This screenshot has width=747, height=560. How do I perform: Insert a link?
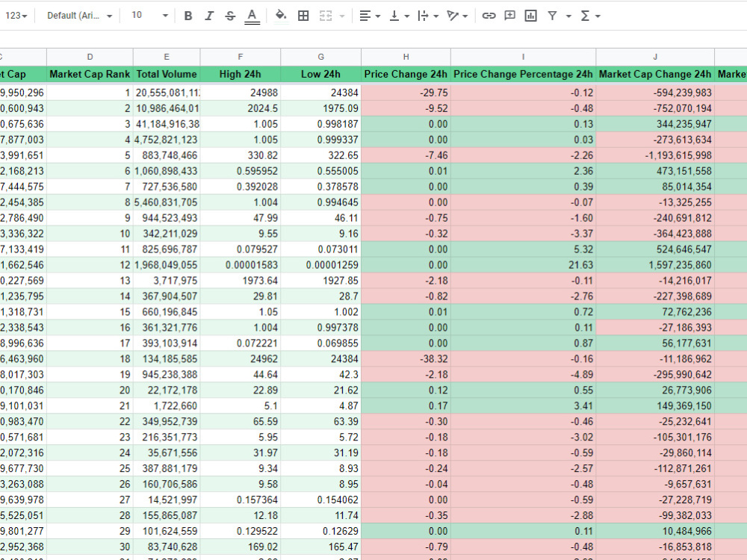489,15
